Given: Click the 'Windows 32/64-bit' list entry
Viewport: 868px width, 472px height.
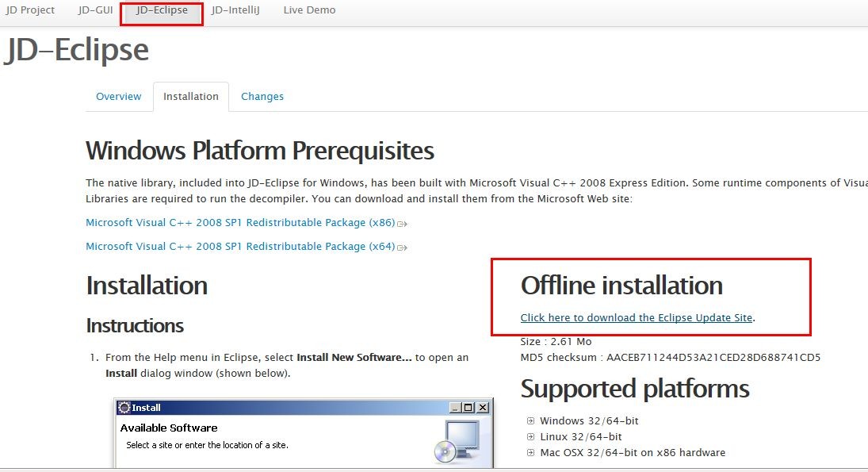Looking at the screenshot, I should pyautogui.click(x=589, y=421).
